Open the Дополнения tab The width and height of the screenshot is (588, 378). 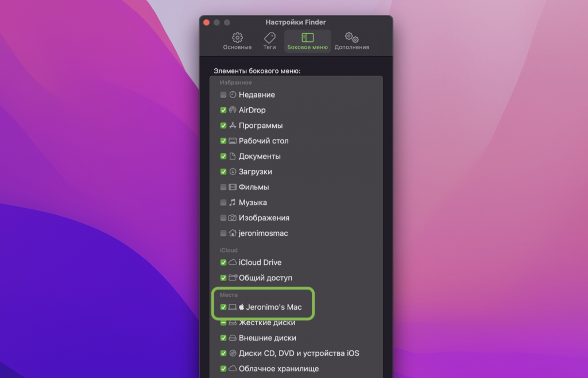pos(351,41)
